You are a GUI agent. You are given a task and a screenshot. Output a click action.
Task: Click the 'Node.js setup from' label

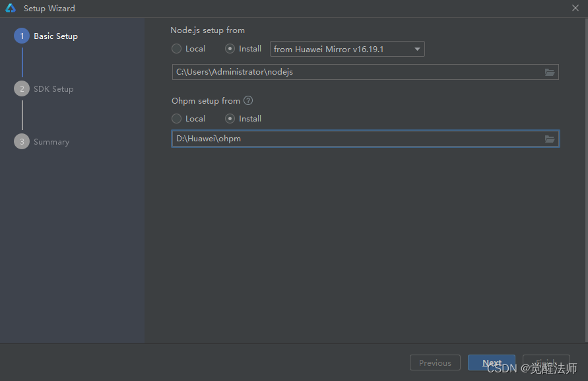click(207, 30)
